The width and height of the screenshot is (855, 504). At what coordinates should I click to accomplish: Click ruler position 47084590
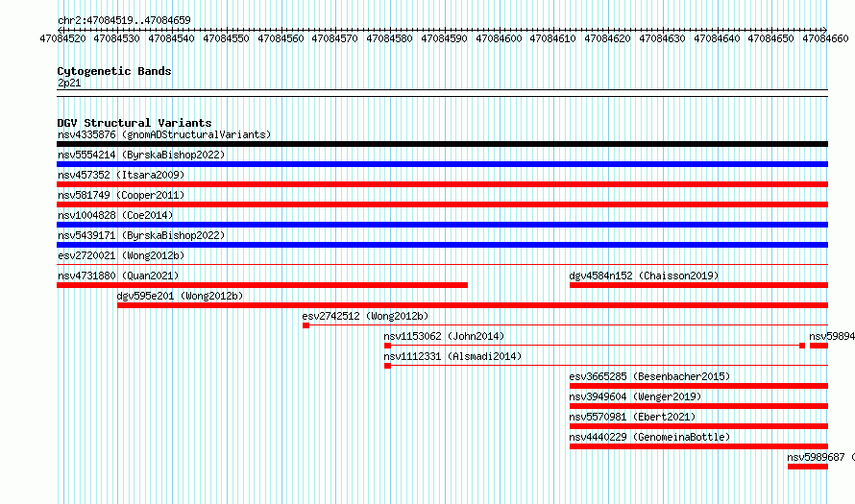coord(444,38)
